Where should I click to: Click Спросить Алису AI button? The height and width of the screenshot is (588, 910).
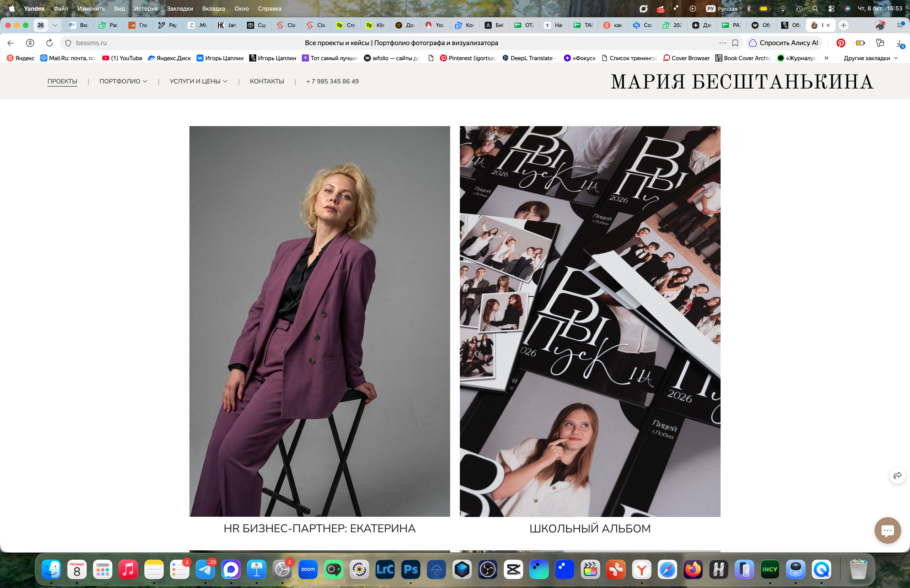pyautogui.click(x=784, y=43)
